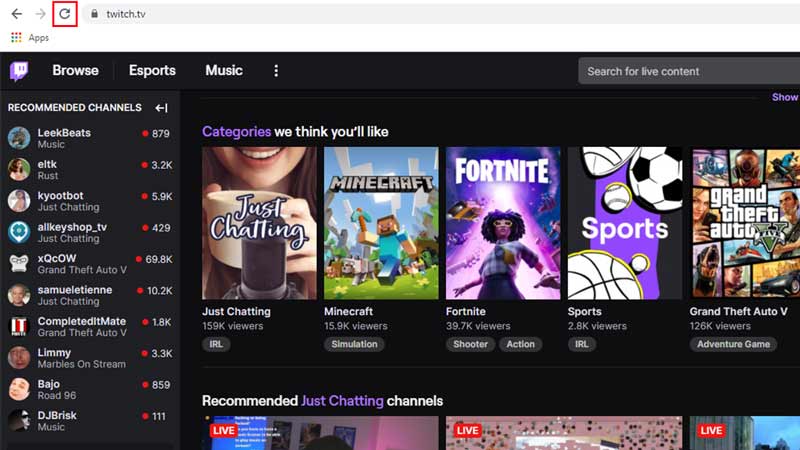The height and width of the screenshot is (450, 800).
Task: Open kyootbot channel name
Action: click(x=60, y=195)
